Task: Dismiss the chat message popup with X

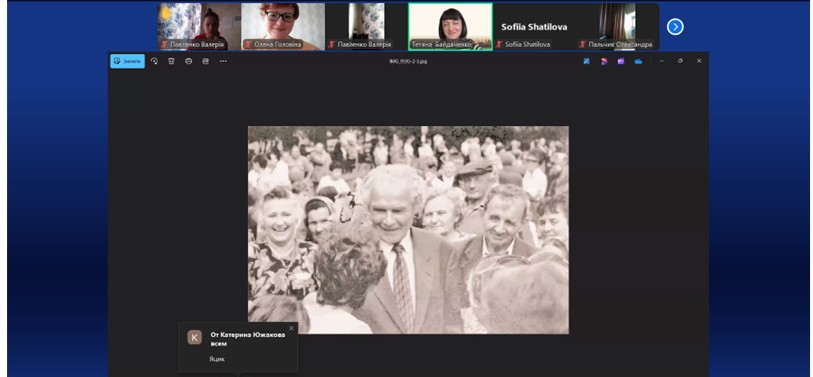Action: pyautogui.click(x=291, y=328)
